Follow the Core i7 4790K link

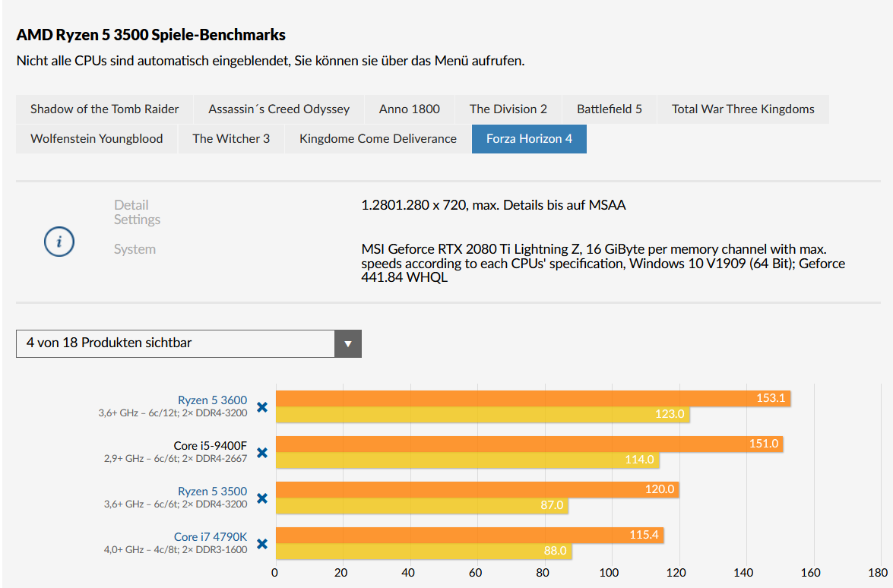click(x=211, y=537)
